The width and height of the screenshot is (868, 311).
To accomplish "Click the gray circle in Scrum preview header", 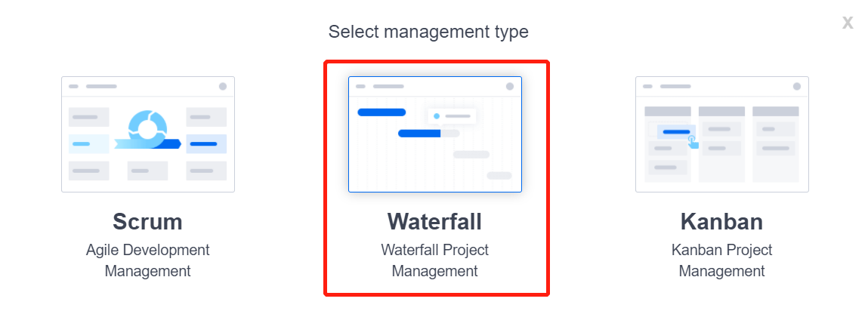I will (x=223, y=87).
